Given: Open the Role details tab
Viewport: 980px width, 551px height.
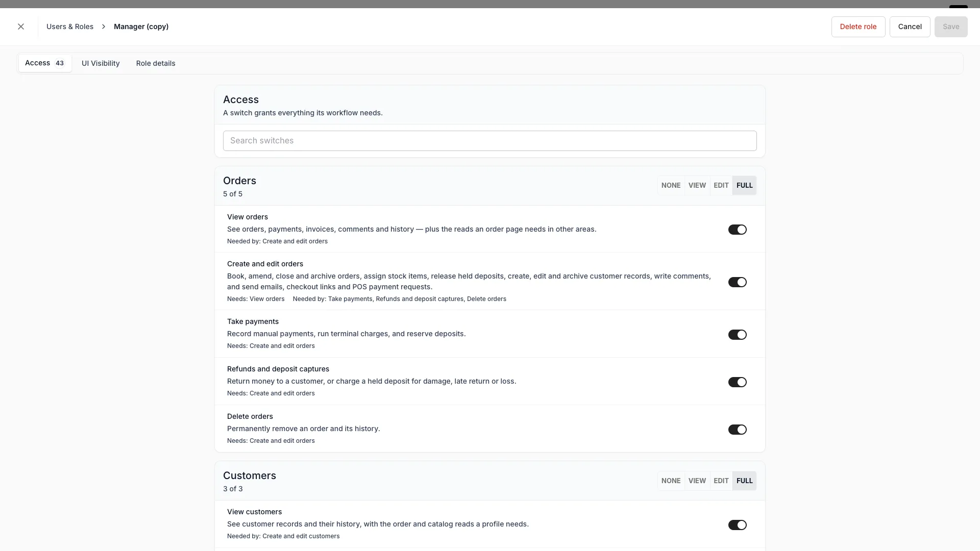Looking at the screenshot, I should (x=156, y=63).
